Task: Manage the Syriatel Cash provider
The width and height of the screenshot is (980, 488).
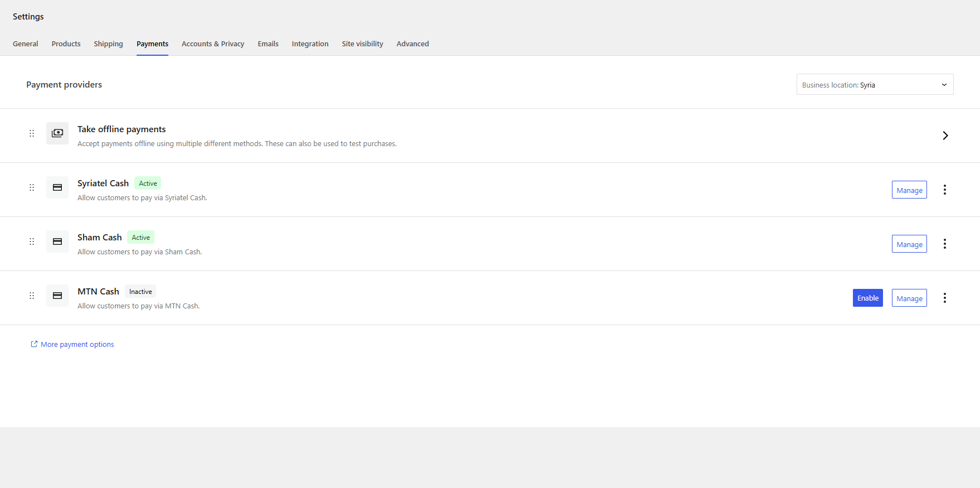Action: pos(909,190)
